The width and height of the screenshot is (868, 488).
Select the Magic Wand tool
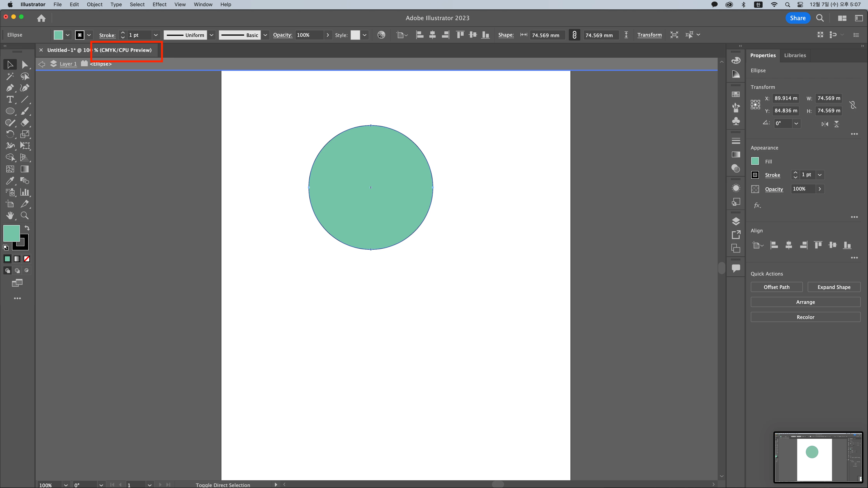10,76
